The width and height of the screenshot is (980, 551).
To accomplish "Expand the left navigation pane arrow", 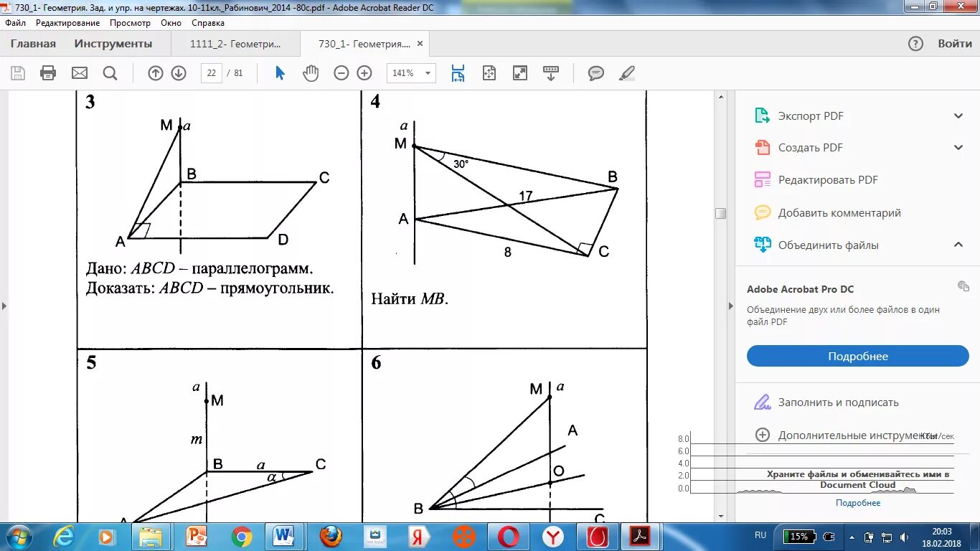I will pyautogui.click(x=4, y=306).
